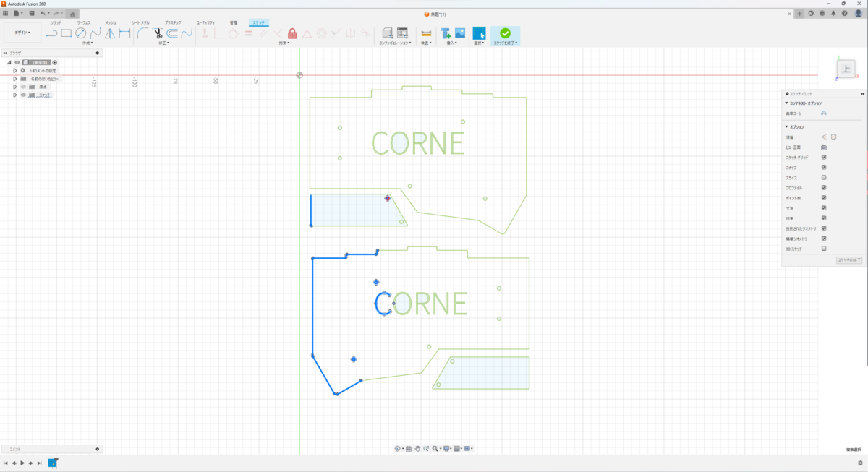Click the curvature comb icon in palette

tap(824, 113)
